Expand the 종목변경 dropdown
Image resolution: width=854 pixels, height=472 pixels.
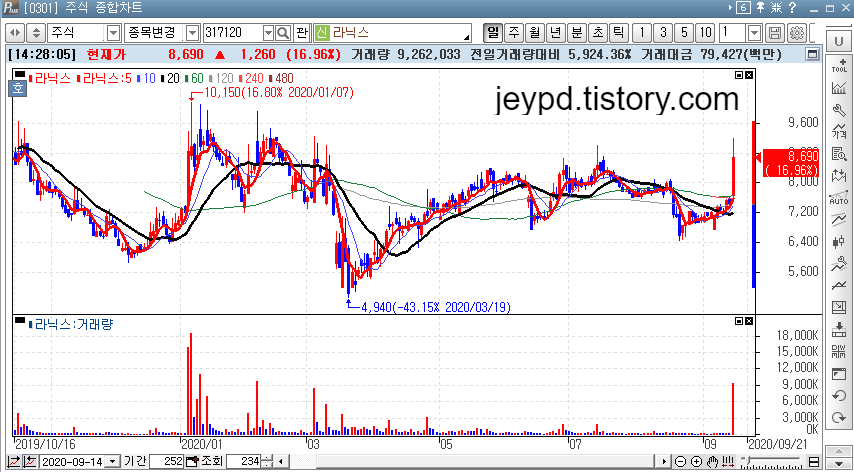(193, 33)
